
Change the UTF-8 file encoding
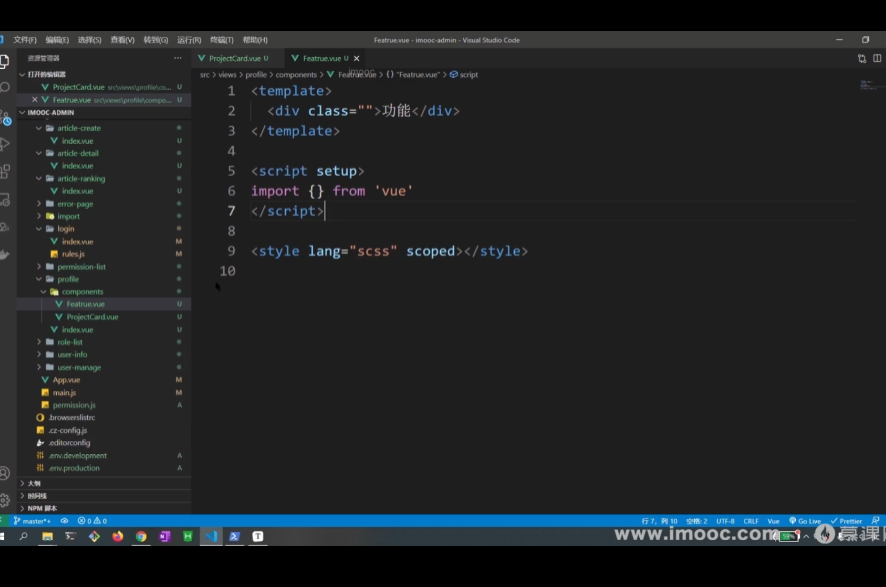pos(725,521)
